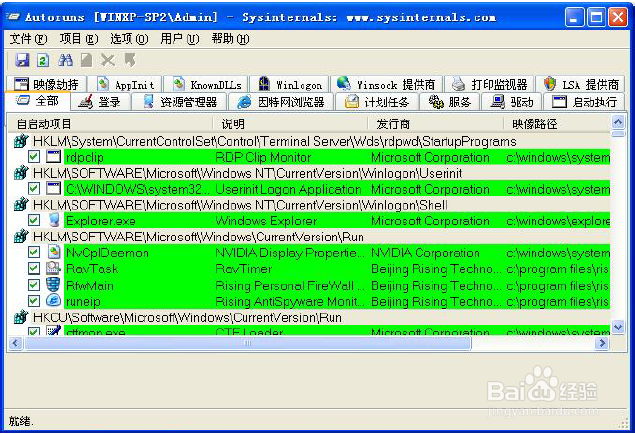Click the horizontal scrollbar thumb
Viewport: 635px width, 434px height.
tap(248, 343)
